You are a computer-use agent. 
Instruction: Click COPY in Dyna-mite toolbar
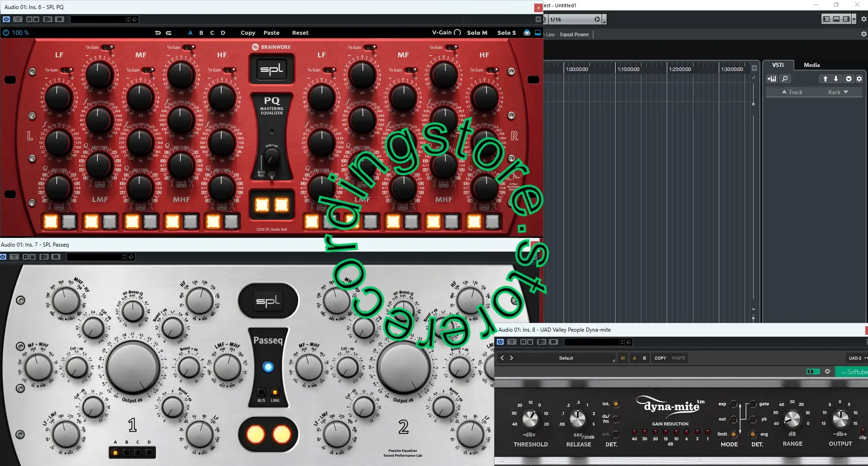point(660,358)
